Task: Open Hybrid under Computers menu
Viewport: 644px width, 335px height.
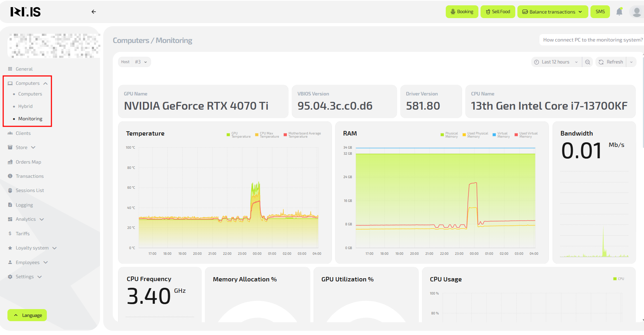Action: coord(26,106)
